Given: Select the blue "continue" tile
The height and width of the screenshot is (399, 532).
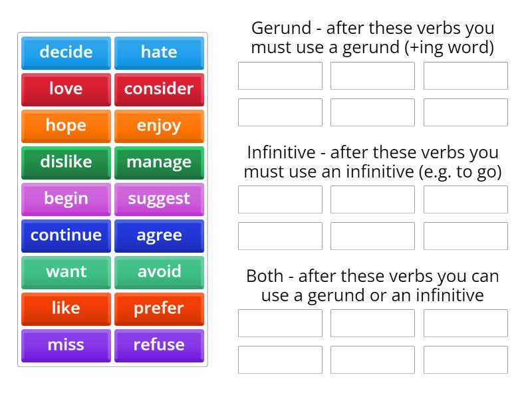Looking at the screenshot, I should click(x=65, y=235).
